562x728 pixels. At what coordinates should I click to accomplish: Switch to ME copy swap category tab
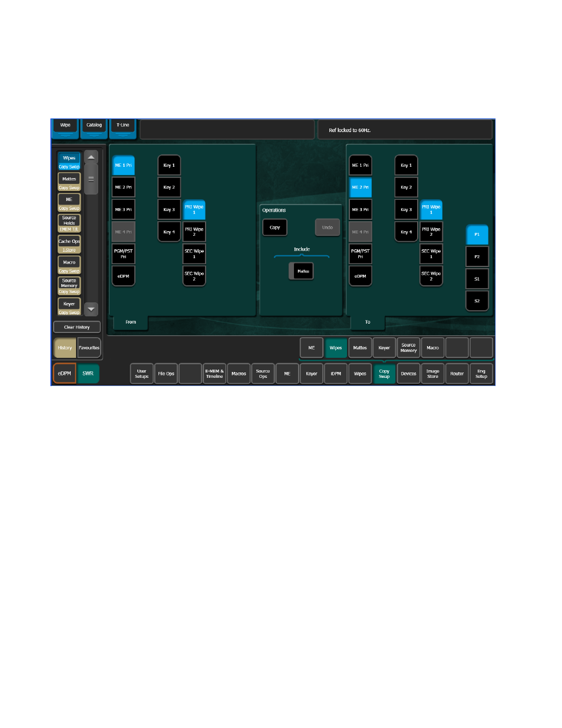(312, 348)
